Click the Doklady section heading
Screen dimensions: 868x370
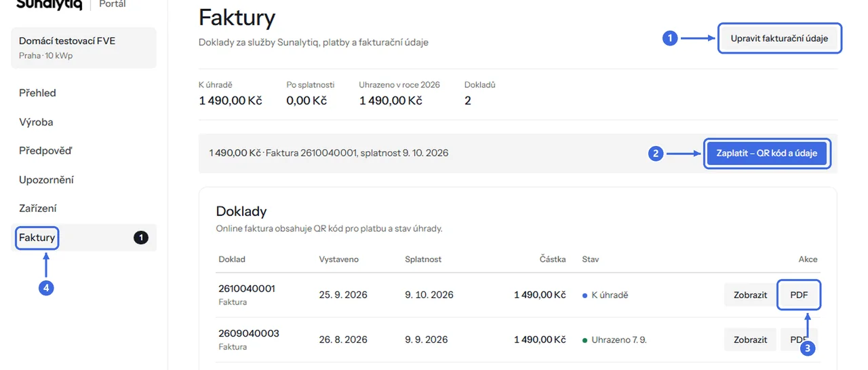pos(241,211)
